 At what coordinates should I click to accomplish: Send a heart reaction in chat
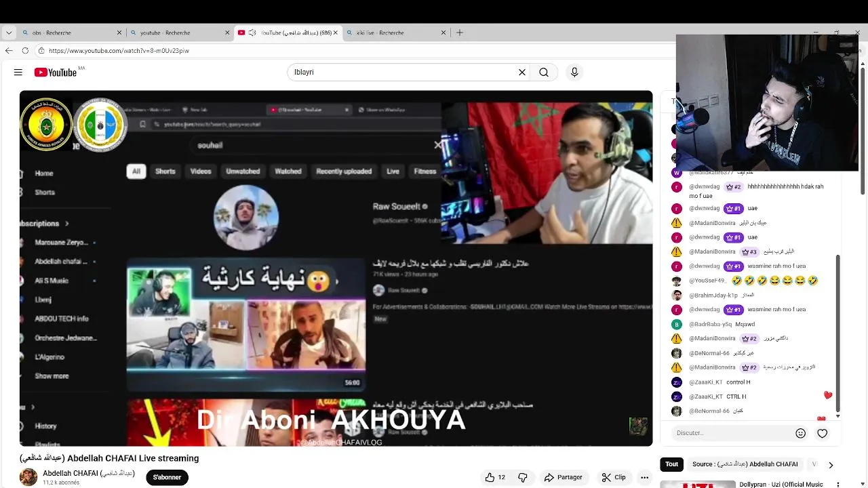pos(822,433)
